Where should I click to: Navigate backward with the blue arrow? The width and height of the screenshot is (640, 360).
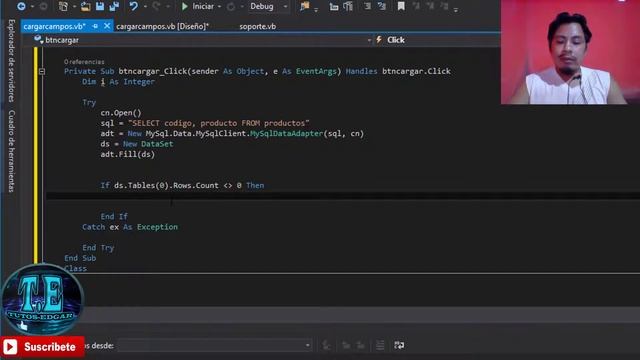click(21, 6)
